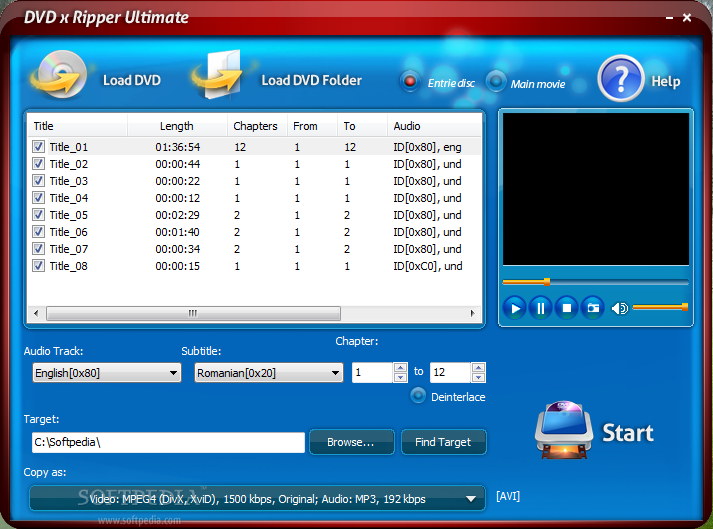
Task: Increase the chapter start value
Action: [x=400, y=368]
